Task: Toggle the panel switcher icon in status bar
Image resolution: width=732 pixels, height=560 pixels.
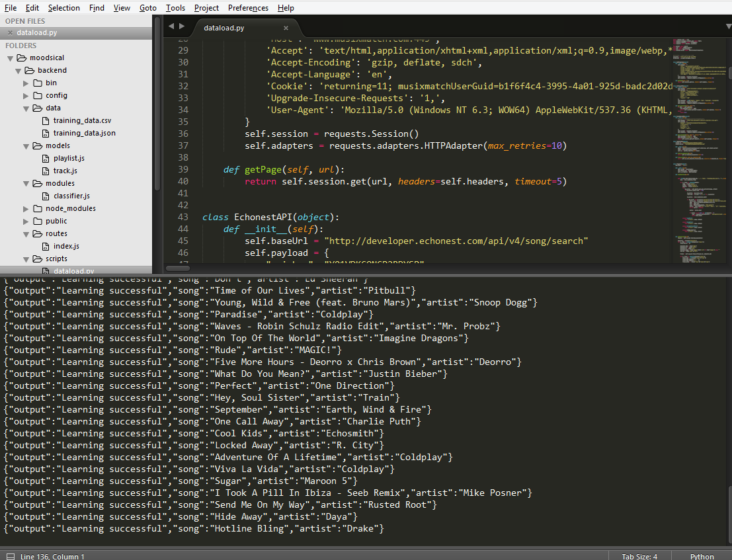Action: pos(11,556)
